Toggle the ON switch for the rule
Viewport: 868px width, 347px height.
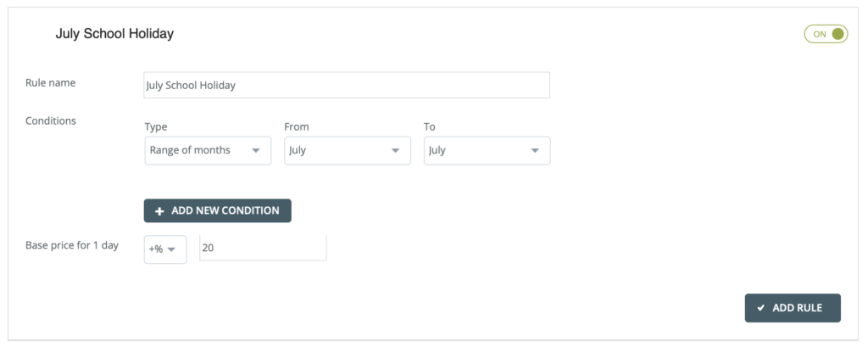[x=826, y=34]
